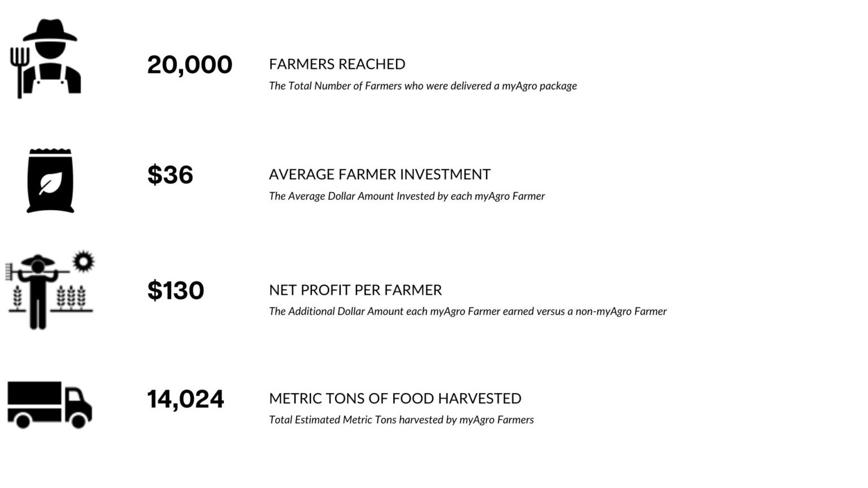The height and width of the screenshot is (488, 868).
Task: Click the leaf emblem on the bag
Action: click(x=50, y=183)
